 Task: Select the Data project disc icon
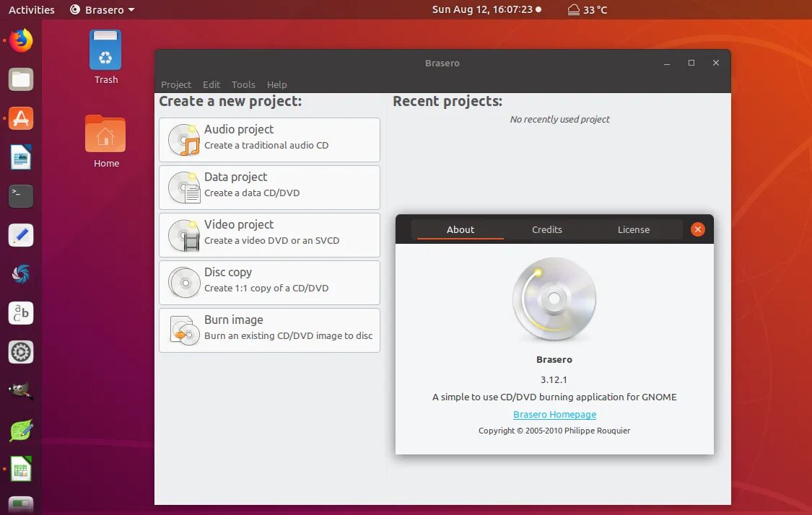(184, 188)
